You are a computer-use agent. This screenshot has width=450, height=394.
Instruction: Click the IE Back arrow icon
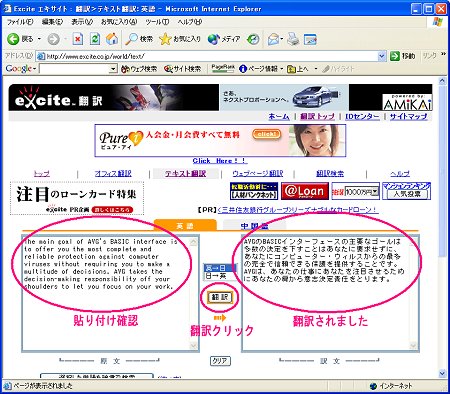coord(13,39)
